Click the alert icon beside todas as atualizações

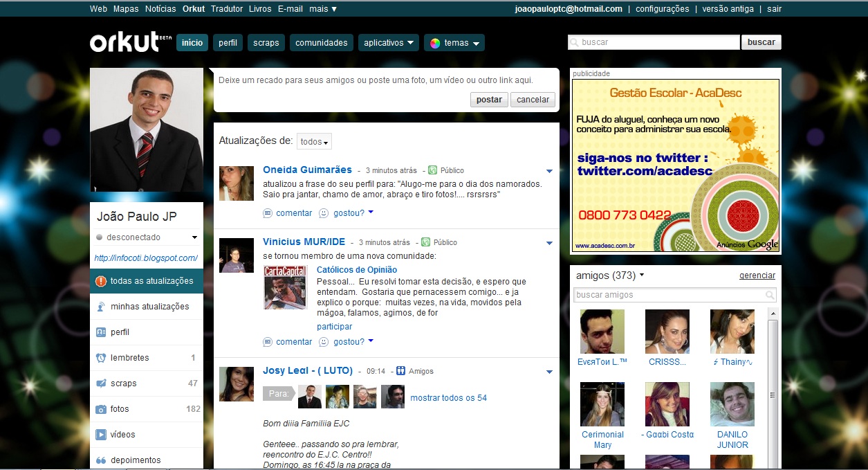101,281
